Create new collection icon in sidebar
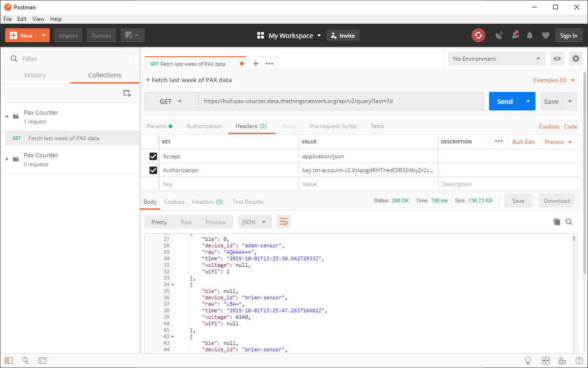Image resolution: width=588 pixels, height=368 pixels. click(x=127, y=93)
